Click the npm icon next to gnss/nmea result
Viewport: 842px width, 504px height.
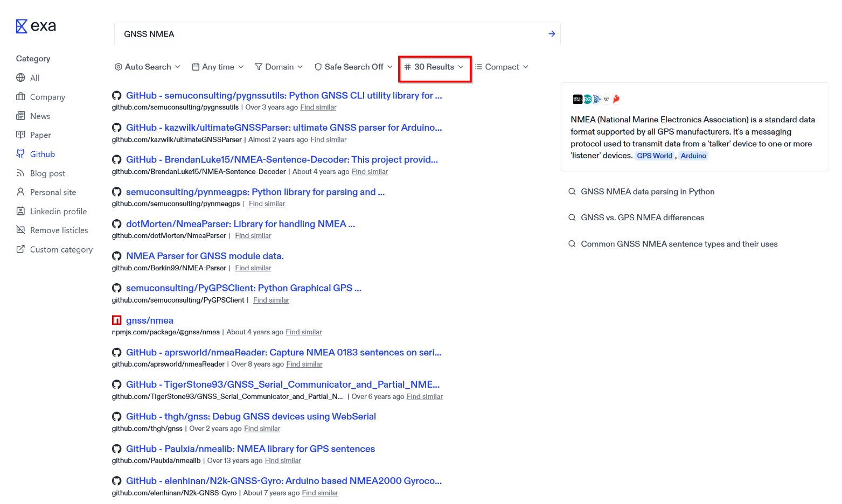click(x=117, y=320)
